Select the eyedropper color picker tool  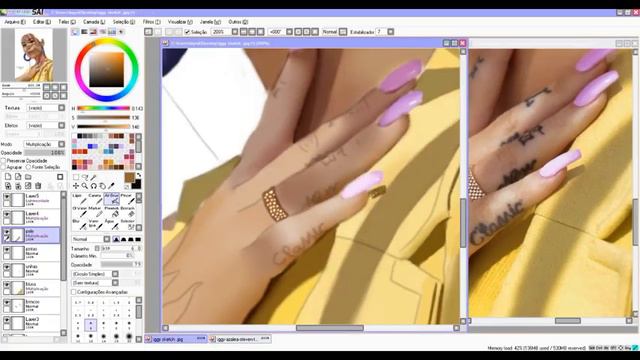[x=111, y=186]
